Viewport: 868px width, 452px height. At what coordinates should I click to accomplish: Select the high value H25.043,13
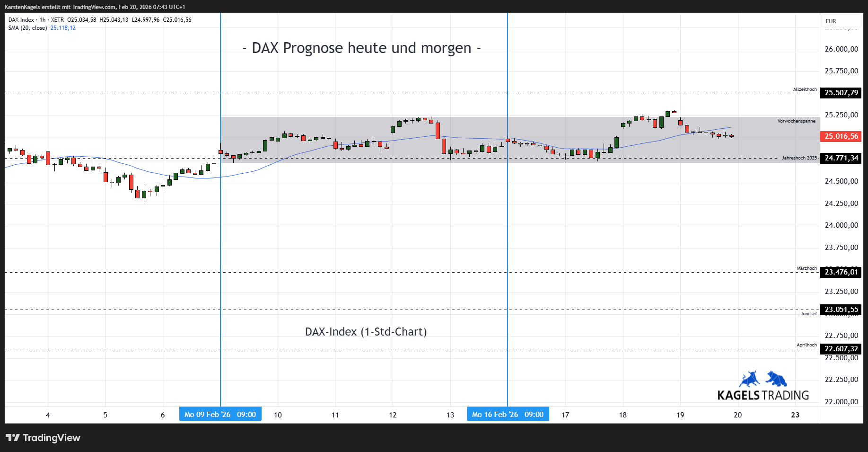coord(114,20)
